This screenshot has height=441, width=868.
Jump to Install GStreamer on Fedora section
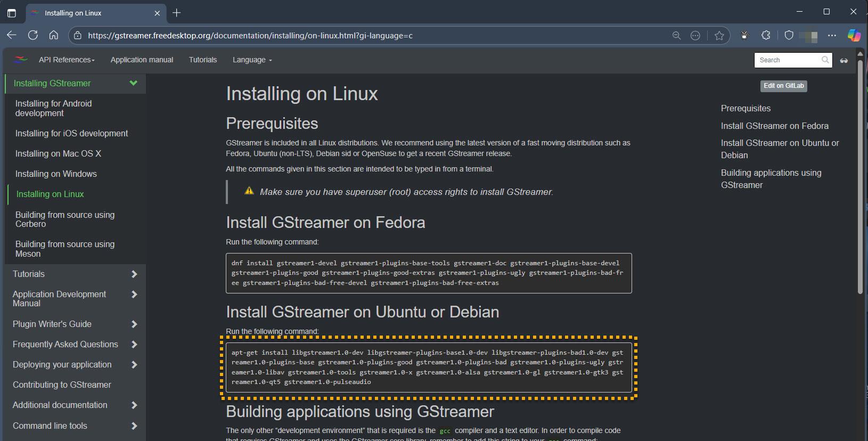point(774,126)
